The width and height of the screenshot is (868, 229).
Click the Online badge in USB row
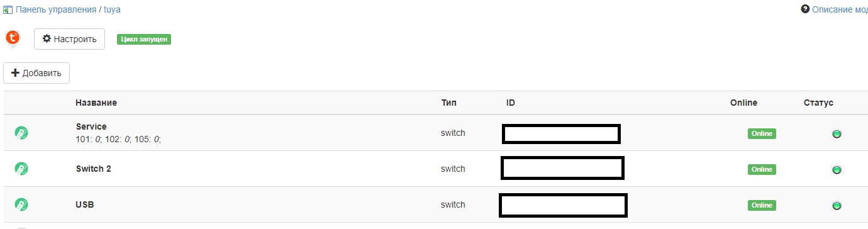762,205
